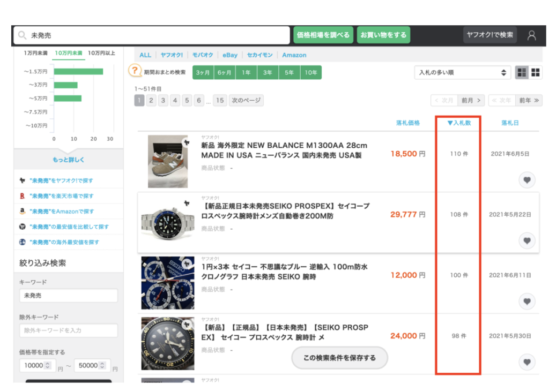The height and width of the screenshot is (392, 549).
Task: Switch to list view layout icon
Action: pos(522,72)
